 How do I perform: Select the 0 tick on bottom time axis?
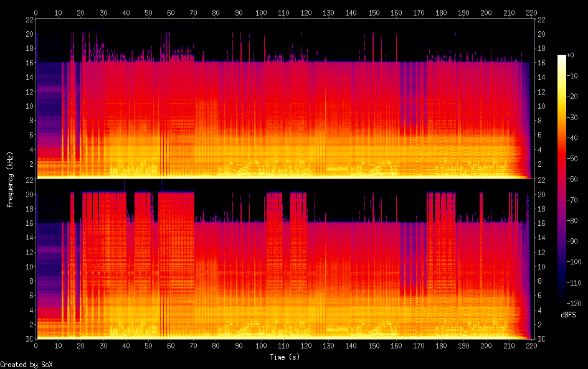(x=36, y=345)
